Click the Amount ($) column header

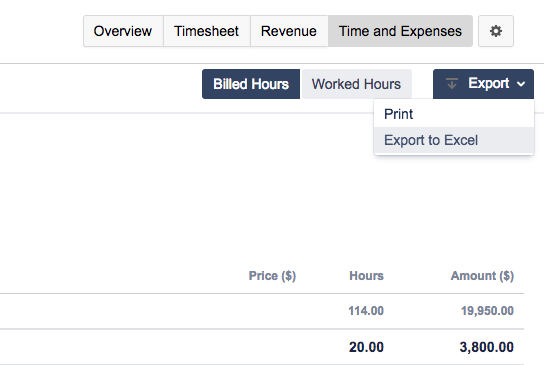point(482,276)
